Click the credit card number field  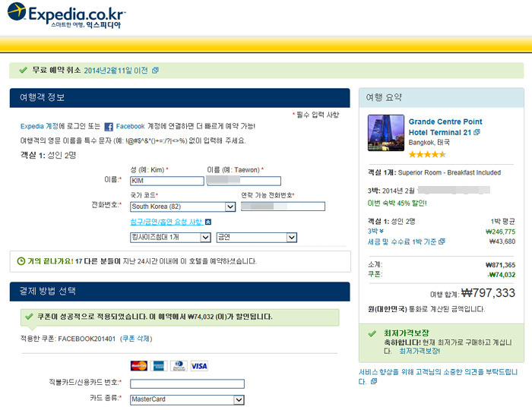coord(187,383)
